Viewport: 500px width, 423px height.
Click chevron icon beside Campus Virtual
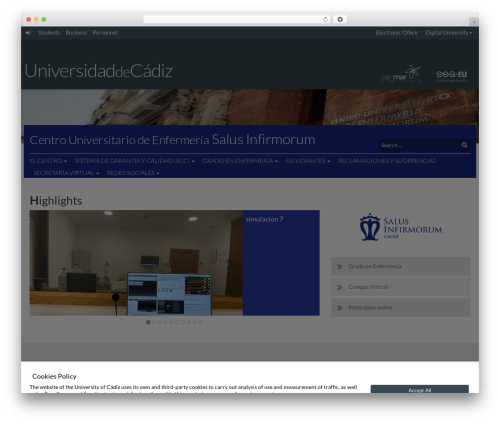(x=339, y=287)
